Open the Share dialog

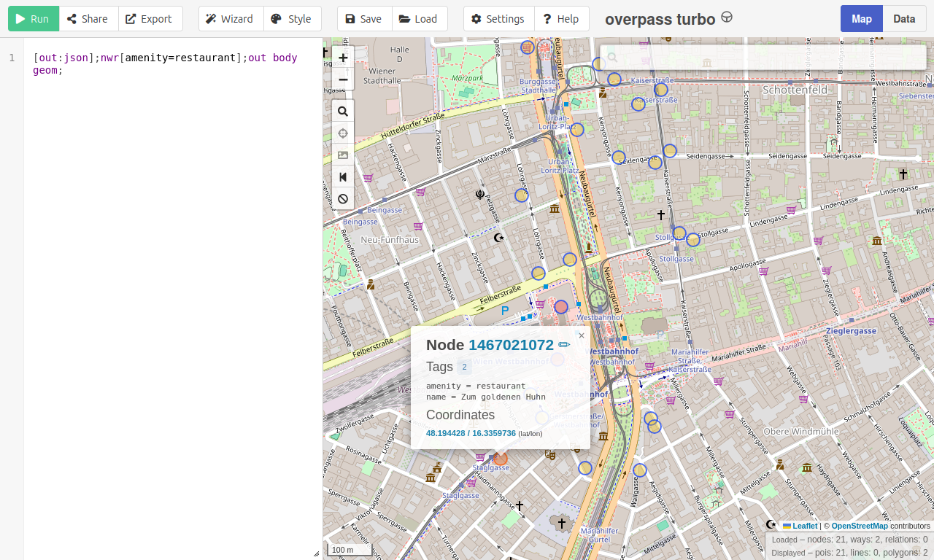click(x=88, y=19)
